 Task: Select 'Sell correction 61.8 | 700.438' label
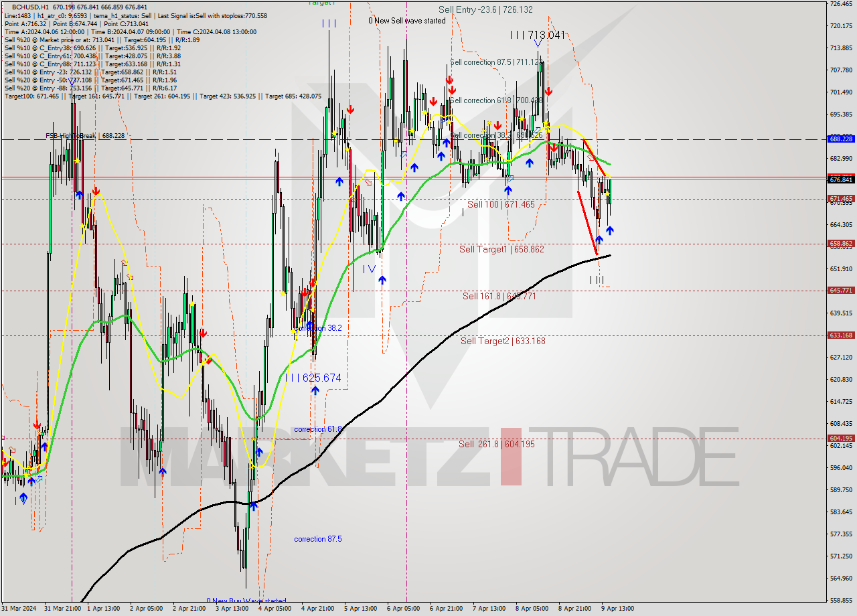coord(496,100)
